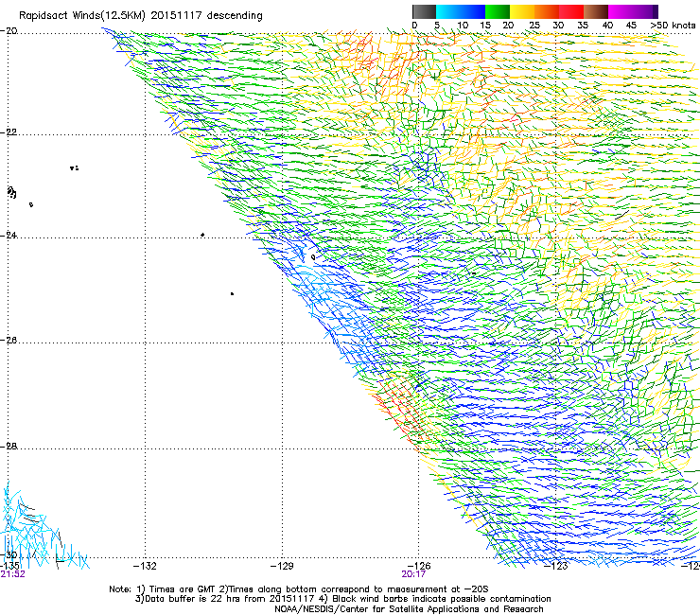
Task: Click the title 'Rapidscat Winds(12.5KM) 20151117 descending'
Action: coord(141,16)
